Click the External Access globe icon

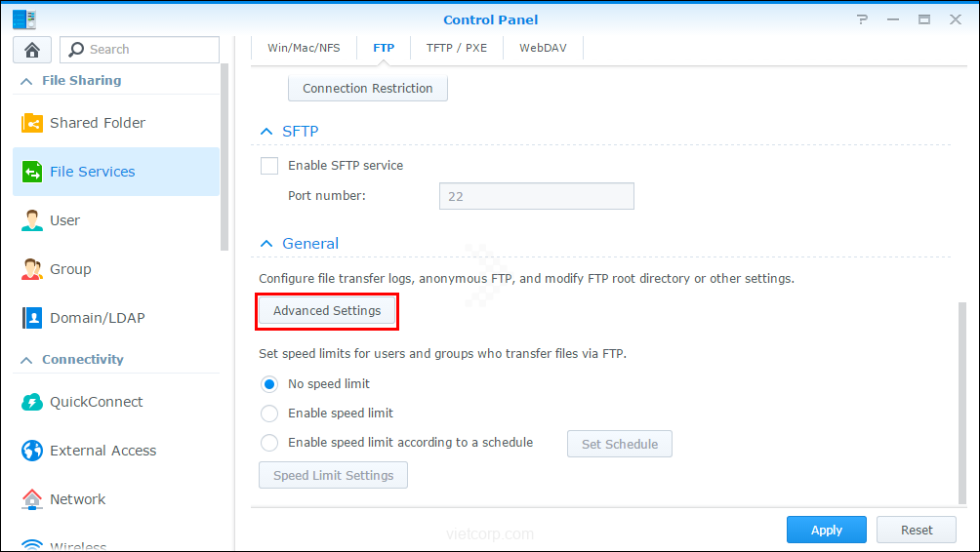pos(32,451)
